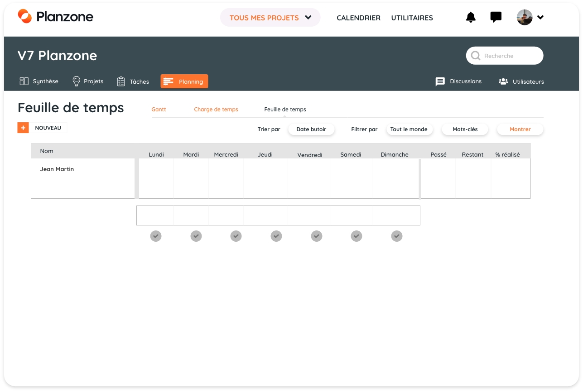Click the orange plus icon for Nouveau
The image size is (583, 392).
point(23,128)
